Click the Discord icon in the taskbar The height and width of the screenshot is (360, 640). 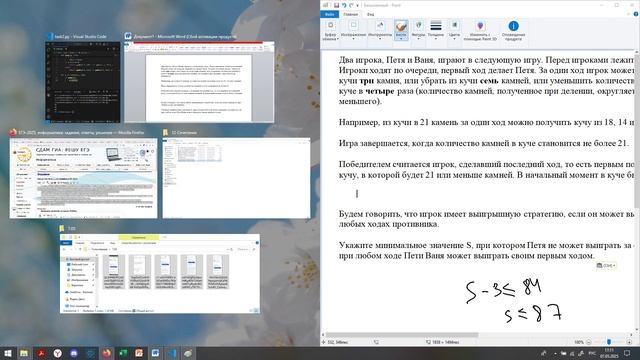tap(74, 353)
